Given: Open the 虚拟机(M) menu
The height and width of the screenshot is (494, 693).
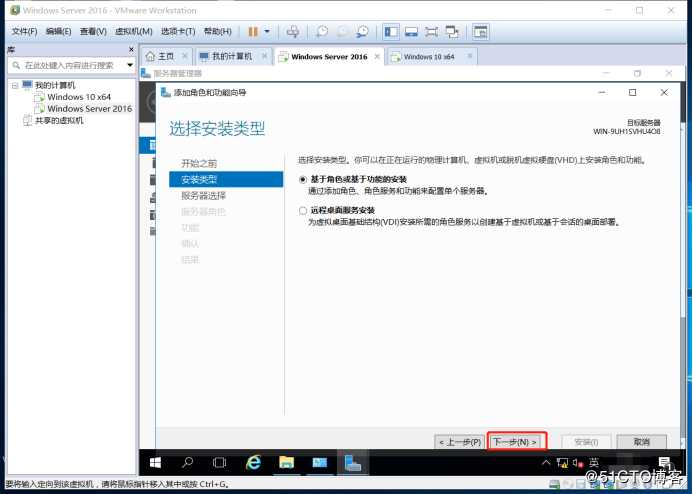Looking at the screenshot, I should click(x=133, y=32).
